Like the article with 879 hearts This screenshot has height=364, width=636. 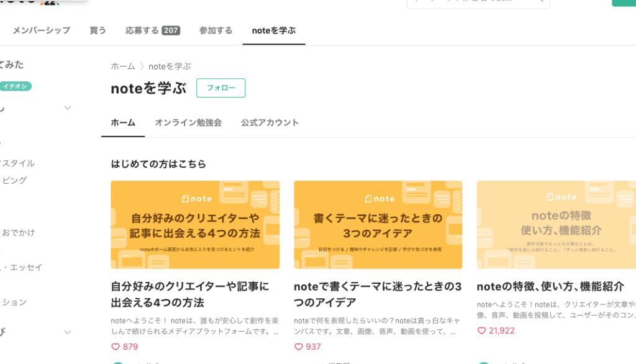point(116,347)
